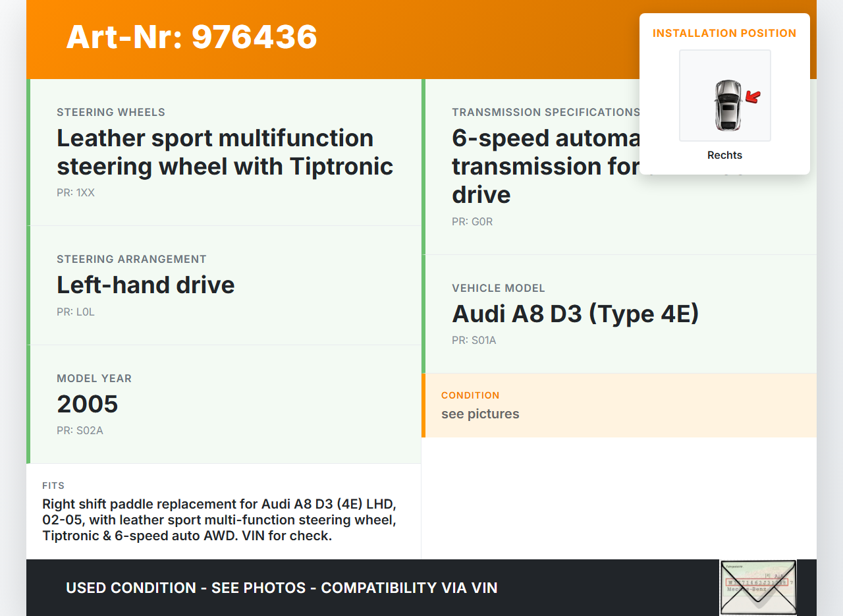Click the VIN envelope icon in footer
The width and height of the screenshot is (843, 616).
coord(758,587)
